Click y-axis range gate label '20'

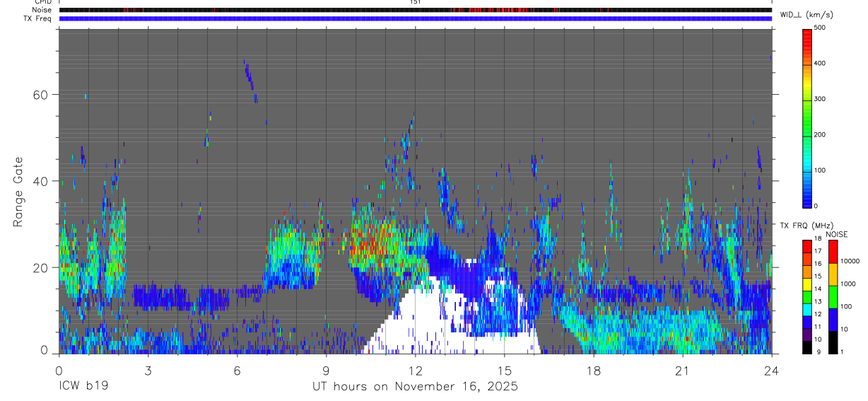coord(42,267)
